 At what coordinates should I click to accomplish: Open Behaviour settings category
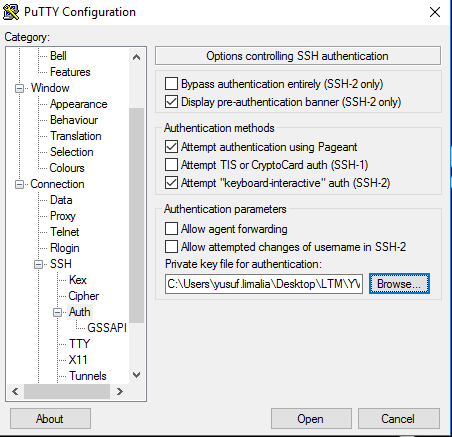[74, 120]
